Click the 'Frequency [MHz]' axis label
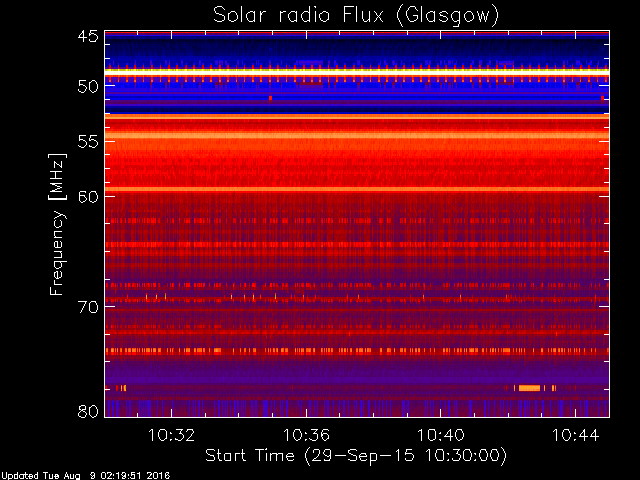 tap(57, 224)
